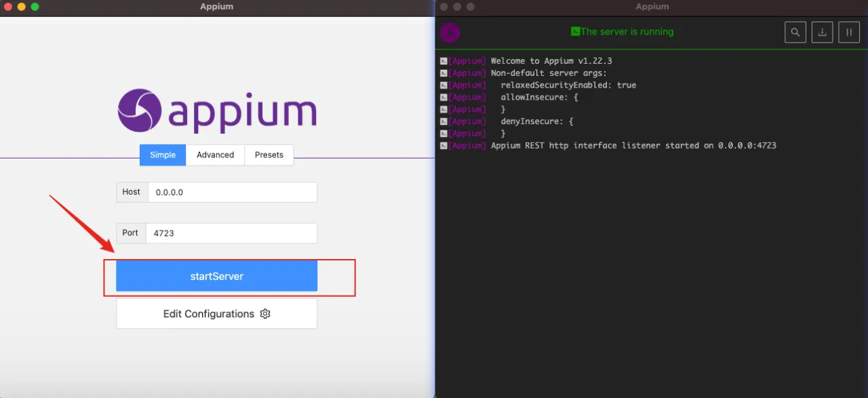Maximize the Appium start window with green button
868x398 pixels.
(35, 7)
